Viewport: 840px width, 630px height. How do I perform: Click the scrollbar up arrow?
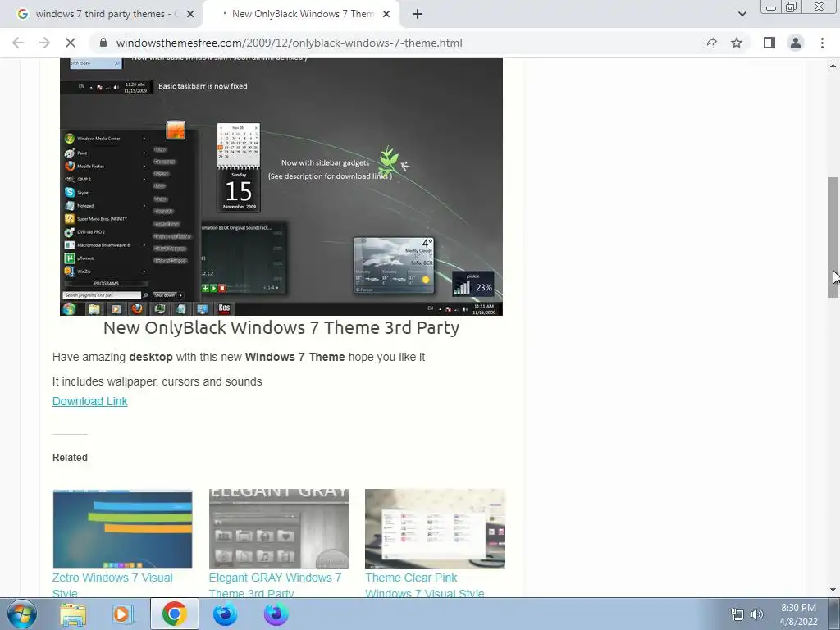tap(833, 66)
